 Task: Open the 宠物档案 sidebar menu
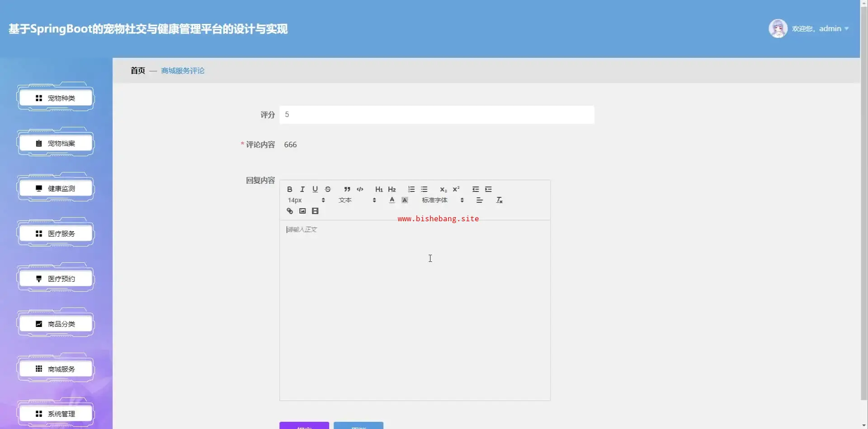coord(56,143)
